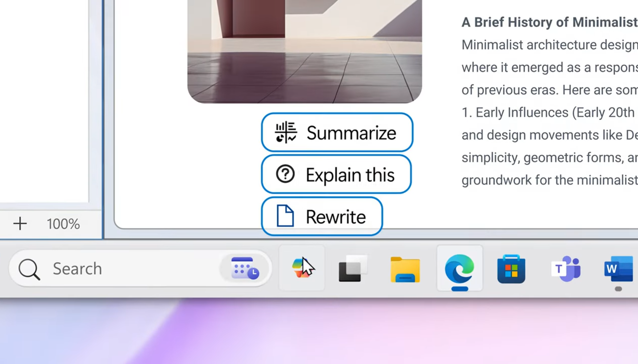Click the line and design movements like

point(549,135)
